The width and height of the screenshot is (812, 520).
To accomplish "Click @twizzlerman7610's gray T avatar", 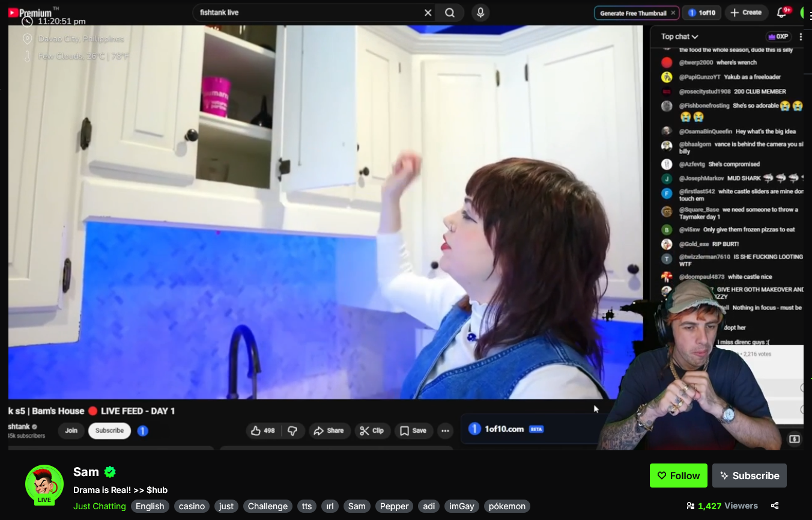I will click(667, 258).
